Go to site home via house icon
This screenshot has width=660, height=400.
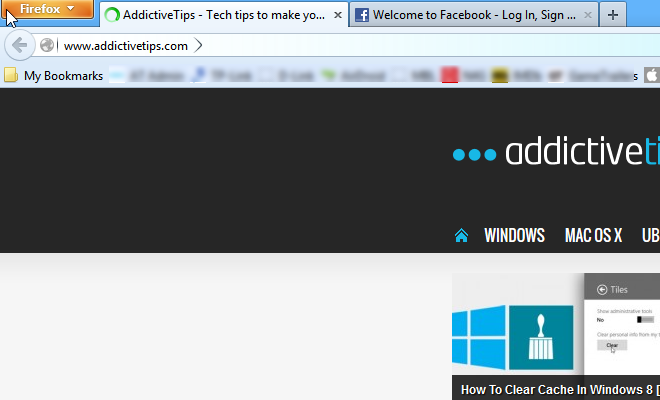pos(461,235)
